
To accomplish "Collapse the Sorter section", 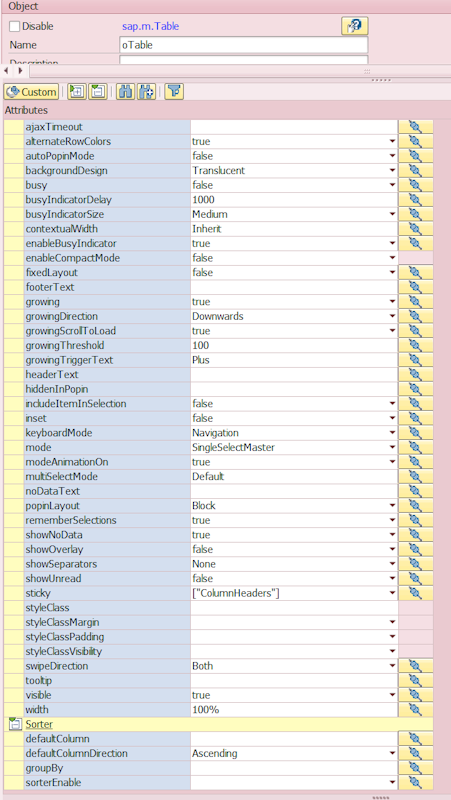I will click(14, 724).
